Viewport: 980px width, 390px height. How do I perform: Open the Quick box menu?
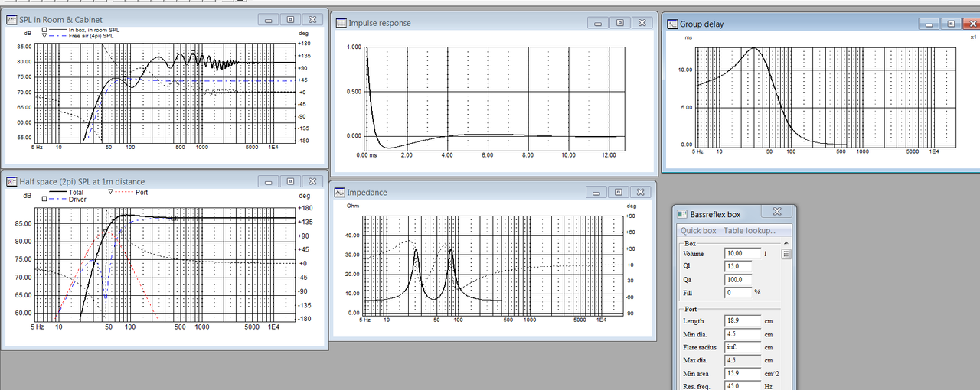coord(698,230)
